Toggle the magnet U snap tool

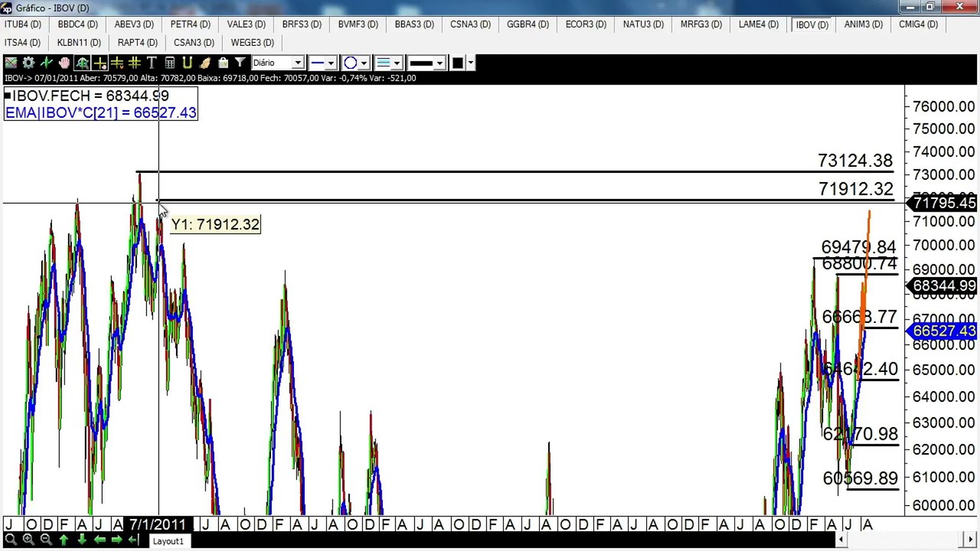coord(187,63)
